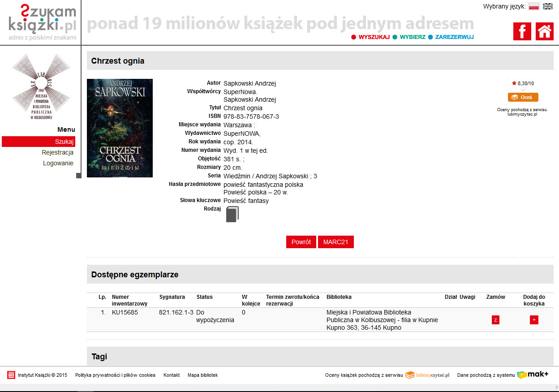Add copy KU15685 to basket with plus
559x392 pixels.
(534, 320)
